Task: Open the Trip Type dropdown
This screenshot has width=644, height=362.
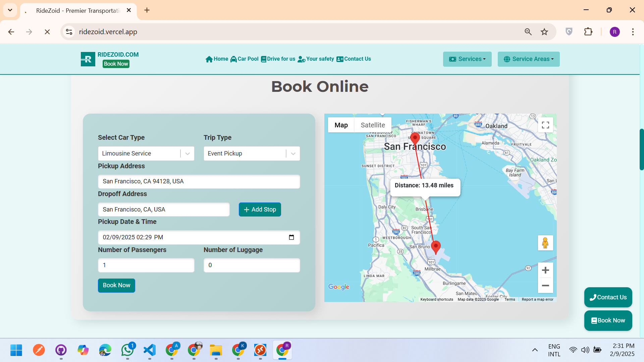Action: point(252,154)
